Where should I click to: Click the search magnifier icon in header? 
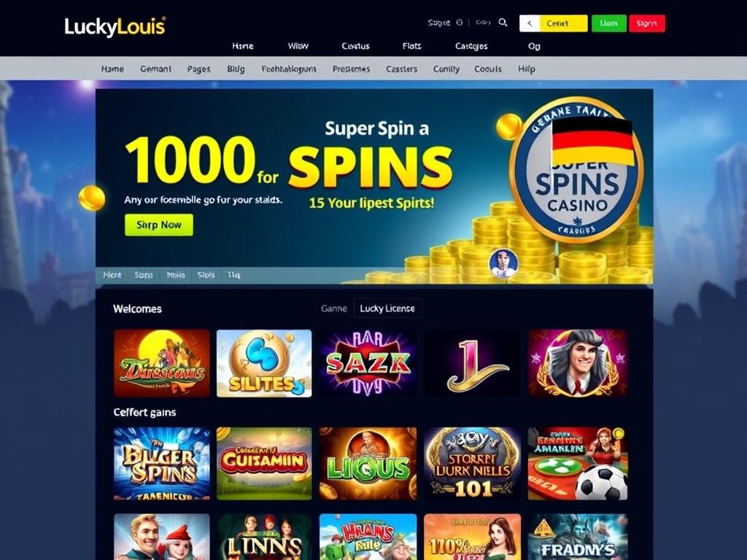(503, 23)
